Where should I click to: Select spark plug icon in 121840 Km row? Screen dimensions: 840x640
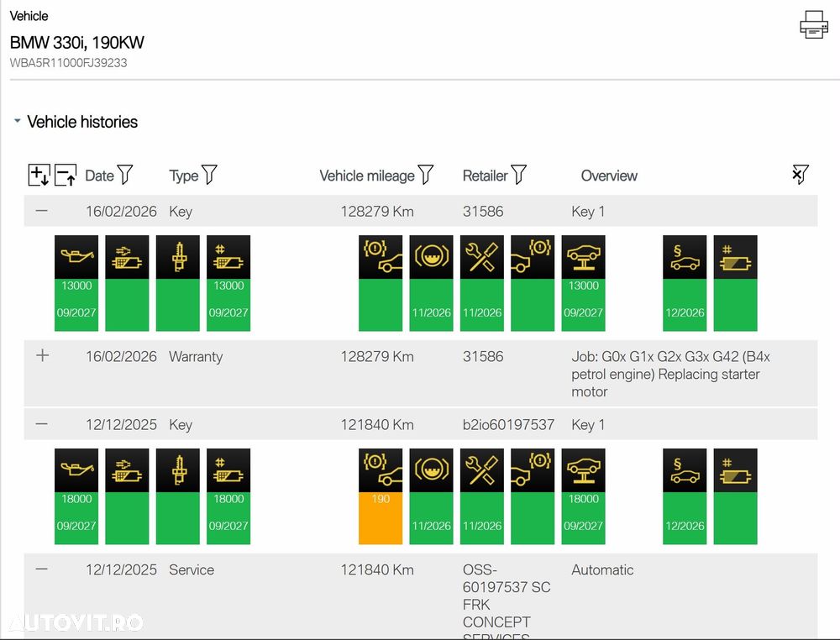point(178,470)
